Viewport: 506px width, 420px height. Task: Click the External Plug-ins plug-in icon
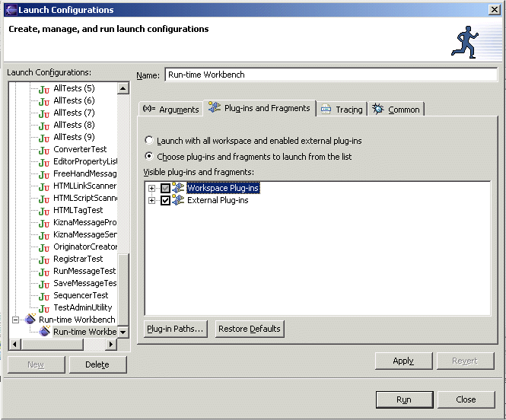(179, 200)
